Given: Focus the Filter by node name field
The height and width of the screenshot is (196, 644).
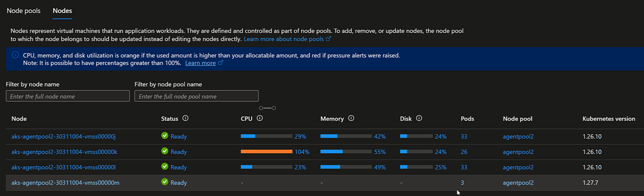Looking at the screenshot, I should click(x=68, y=96).
